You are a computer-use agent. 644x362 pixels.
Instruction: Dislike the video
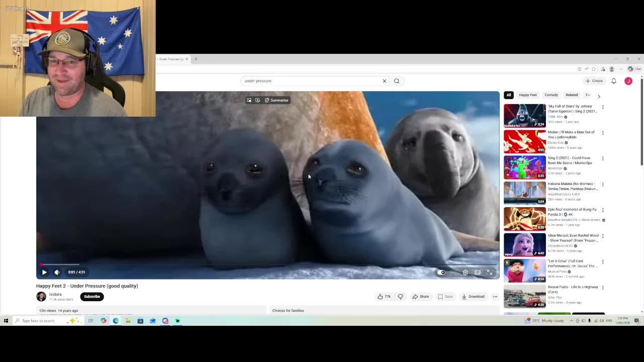[x=400, y=297]
